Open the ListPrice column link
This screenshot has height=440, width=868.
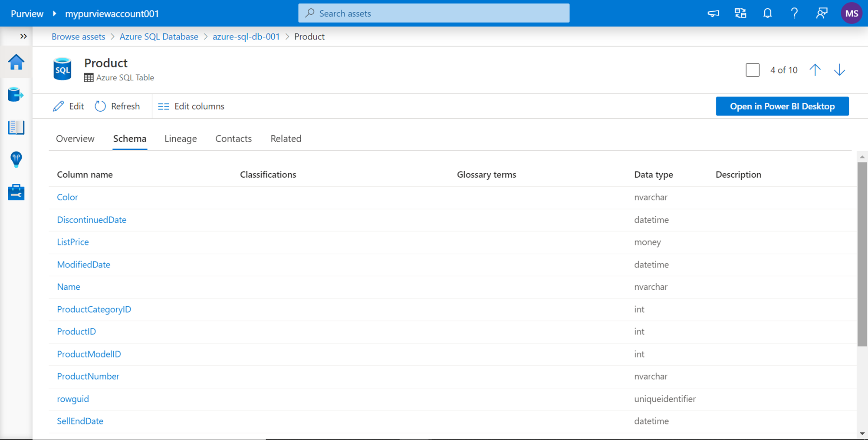(x=73, y=242)
